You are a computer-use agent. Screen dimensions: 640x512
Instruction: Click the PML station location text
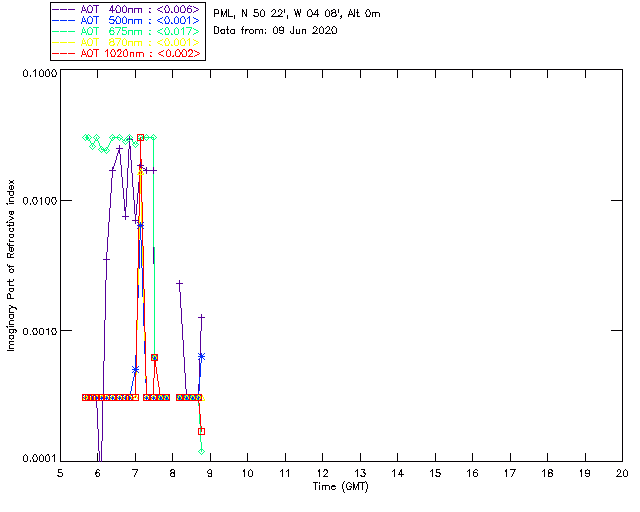coord(297,14)
